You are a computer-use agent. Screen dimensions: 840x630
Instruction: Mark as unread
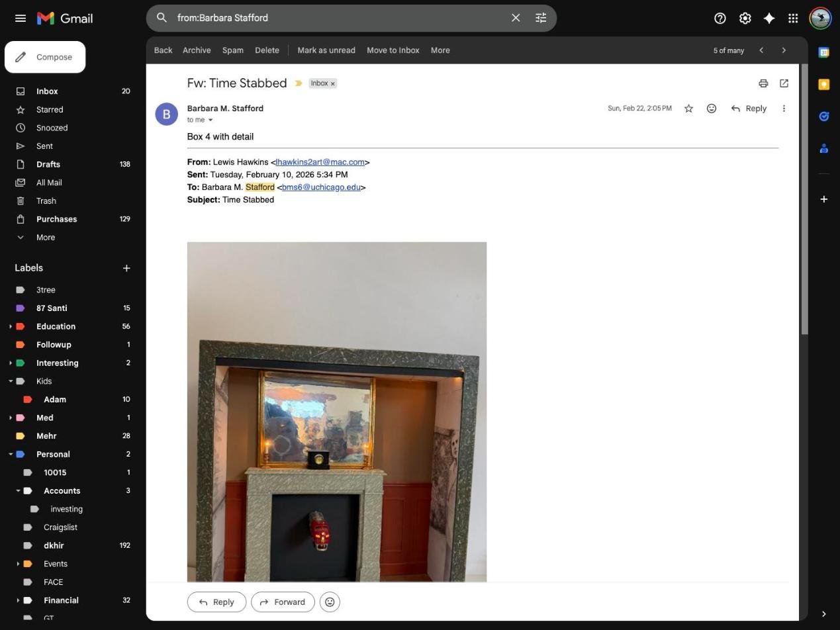326,50
